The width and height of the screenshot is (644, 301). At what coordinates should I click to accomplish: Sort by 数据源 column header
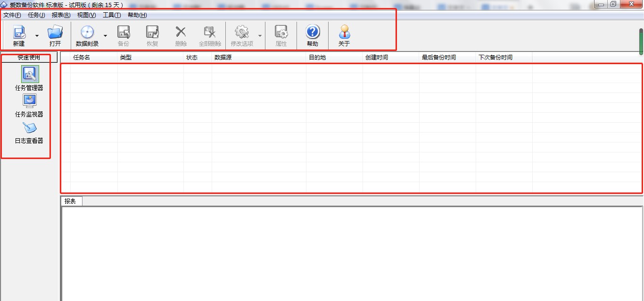[259, 58]
